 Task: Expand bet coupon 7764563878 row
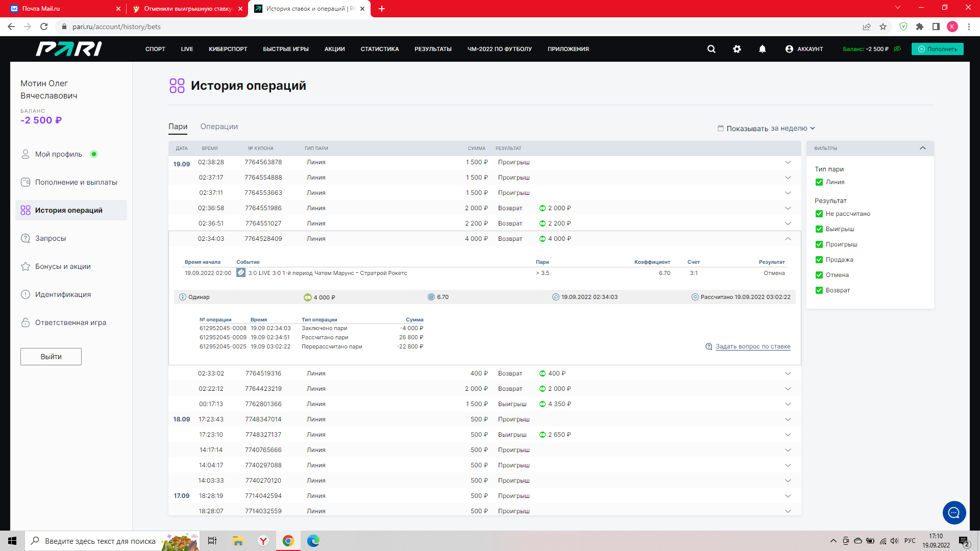coord(788,162)
